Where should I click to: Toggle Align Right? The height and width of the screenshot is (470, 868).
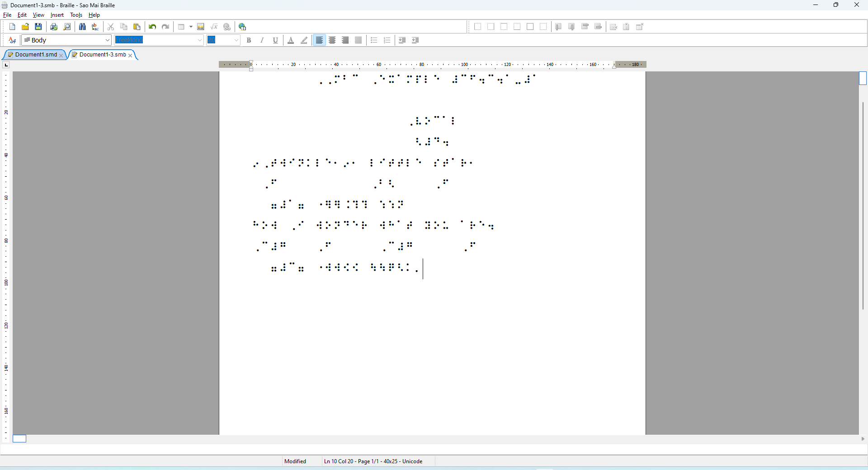pos(345,40)
